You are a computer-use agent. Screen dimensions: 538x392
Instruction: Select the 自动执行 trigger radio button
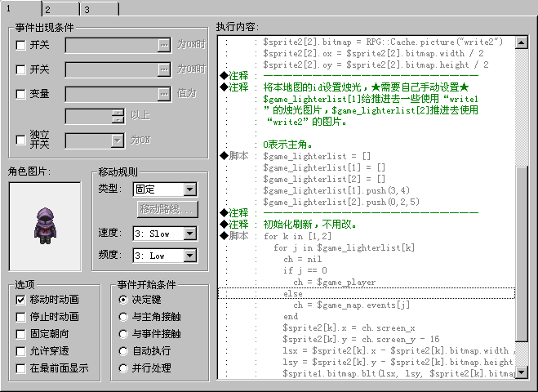(x=122, y=351)
